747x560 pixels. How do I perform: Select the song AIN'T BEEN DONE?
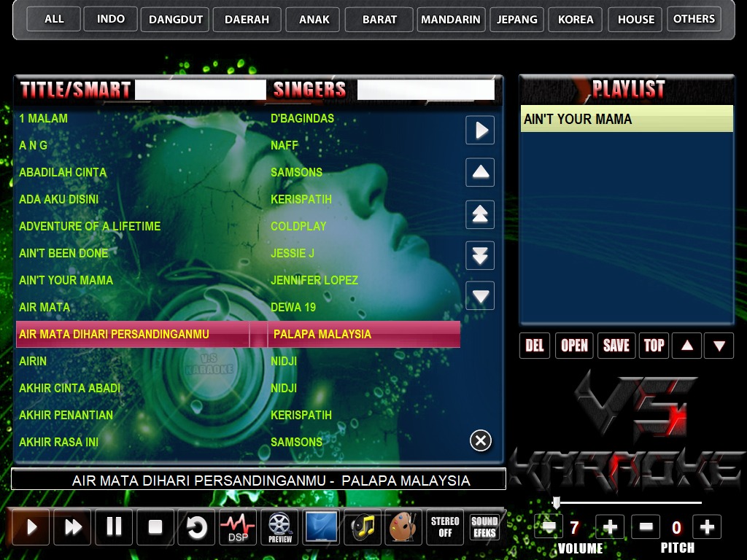[64, 253]
